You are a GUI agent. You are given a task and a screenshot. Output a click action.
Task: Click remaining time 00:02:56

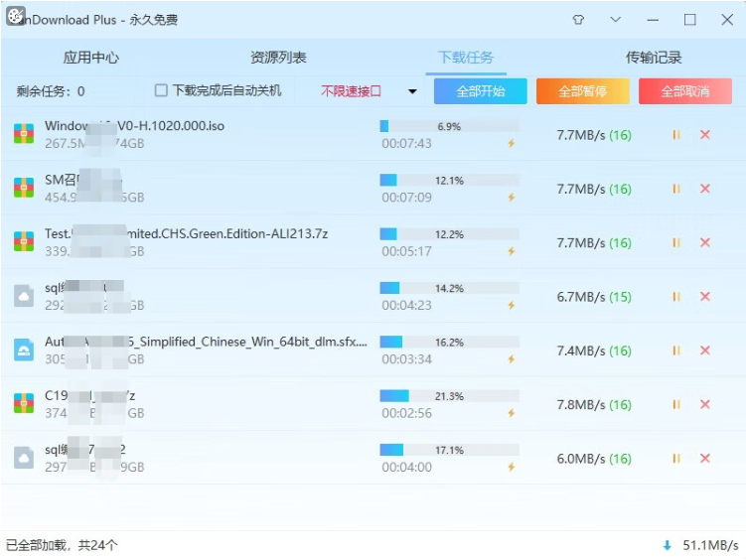406,413
